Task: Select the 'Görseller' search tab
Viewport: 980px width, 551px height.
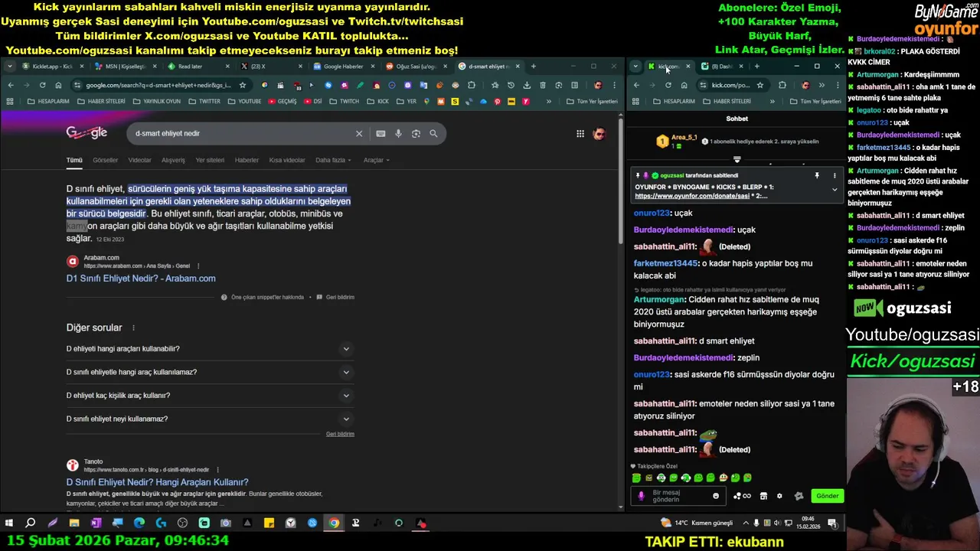Action: point(106,160)
